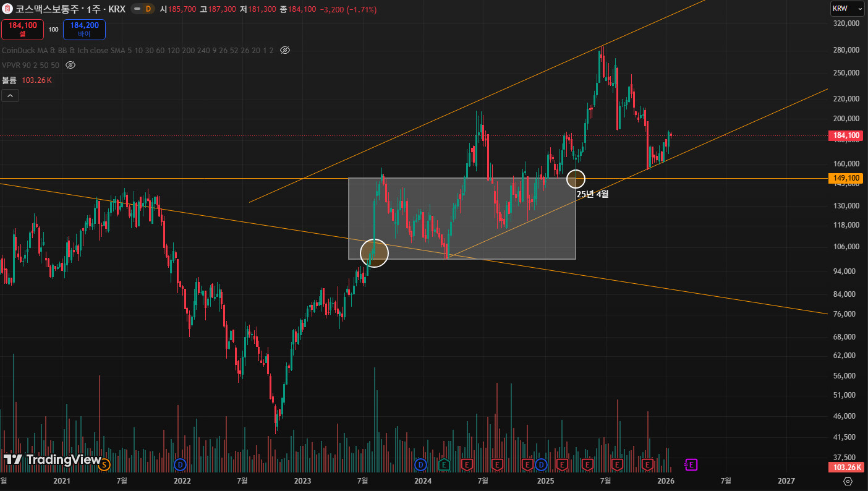This screenshot has height=491, width=868.
Task: Click the order quantity 100 between sell and buy
Action: pos(53,29)
